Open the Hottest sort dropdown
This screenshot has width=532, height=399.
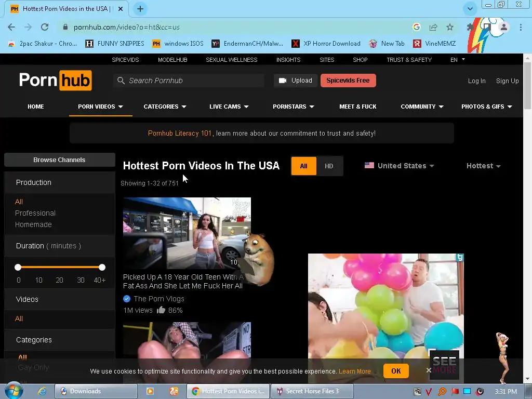484,166
